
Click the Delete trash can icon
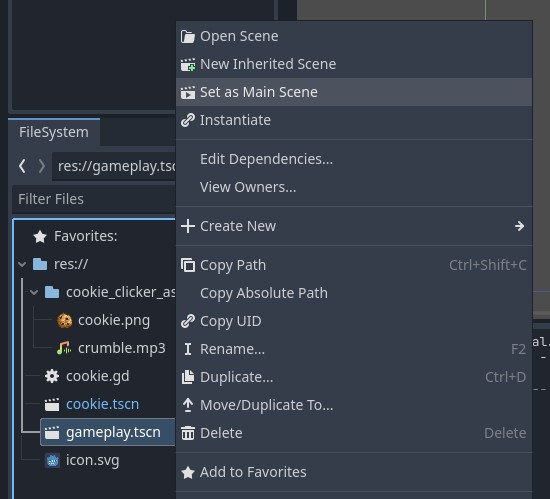(188, 433)
